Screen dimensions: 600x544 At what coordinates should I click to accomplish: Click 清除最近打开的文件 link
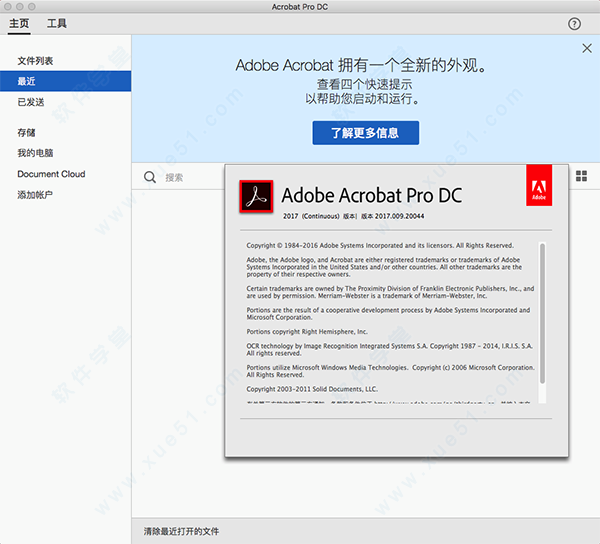181,531
